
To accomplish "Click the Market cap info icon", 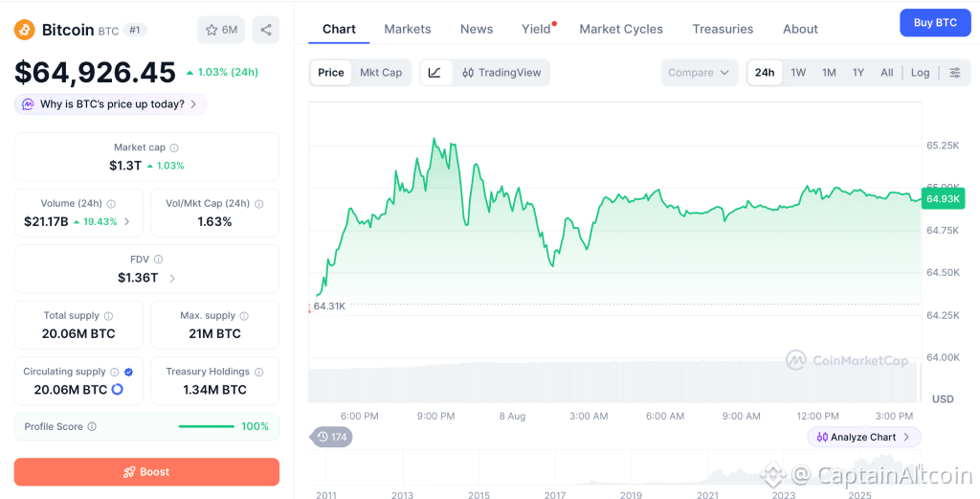I will [174, 148].
